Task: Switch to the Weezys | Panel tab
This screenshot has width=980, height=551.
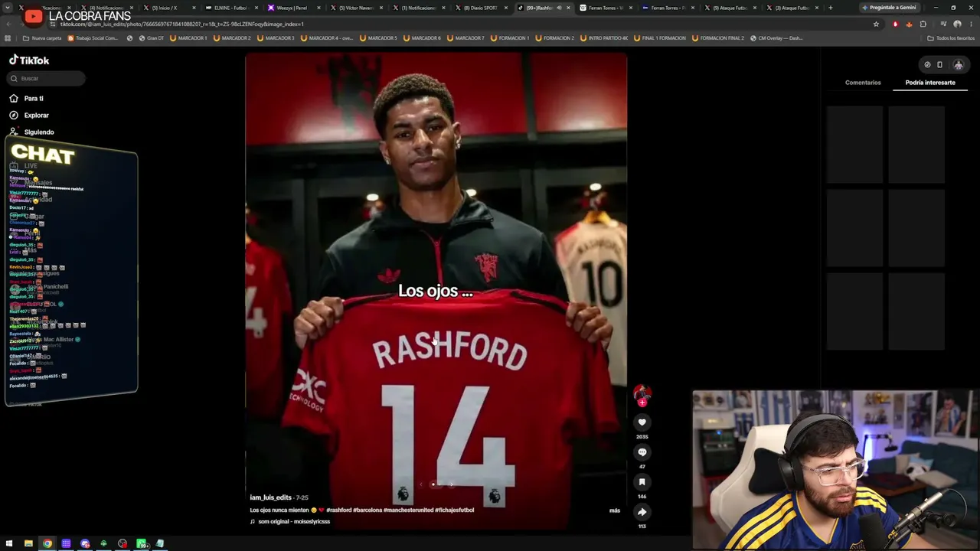Action: [293, 8]
